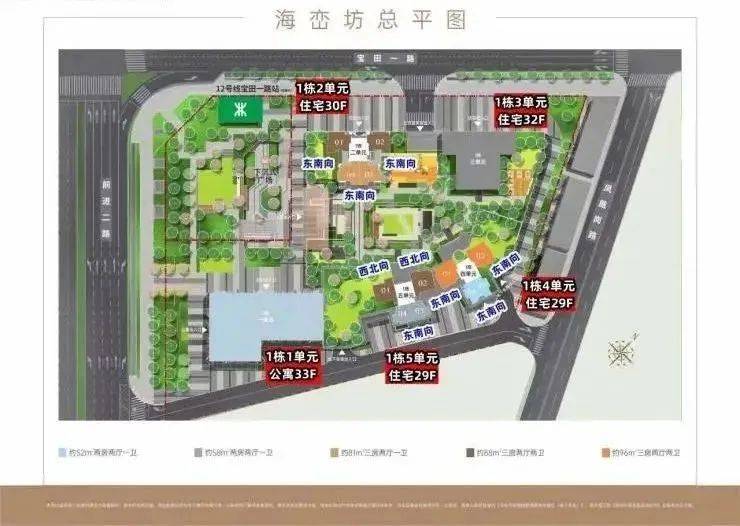Click the 1栋5单元 住宅29F label
Viewport: 740px width, 526px height.
pyautogui.click(x=413, y=367)
